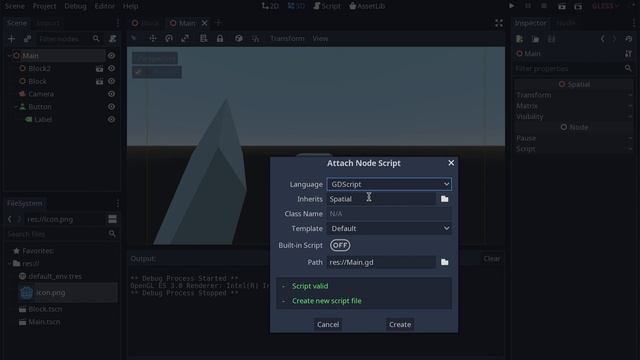Collapse the Main node tree
Image resolution: width=640 pixels, height=360 pixels.
point(9,56)
